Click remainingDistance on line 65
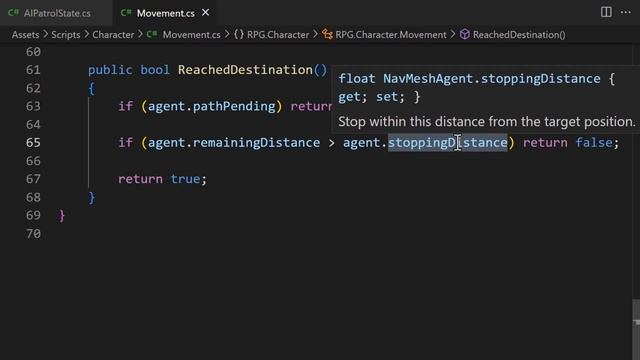The width and height of the screenshot is (640, 360). 256,142
